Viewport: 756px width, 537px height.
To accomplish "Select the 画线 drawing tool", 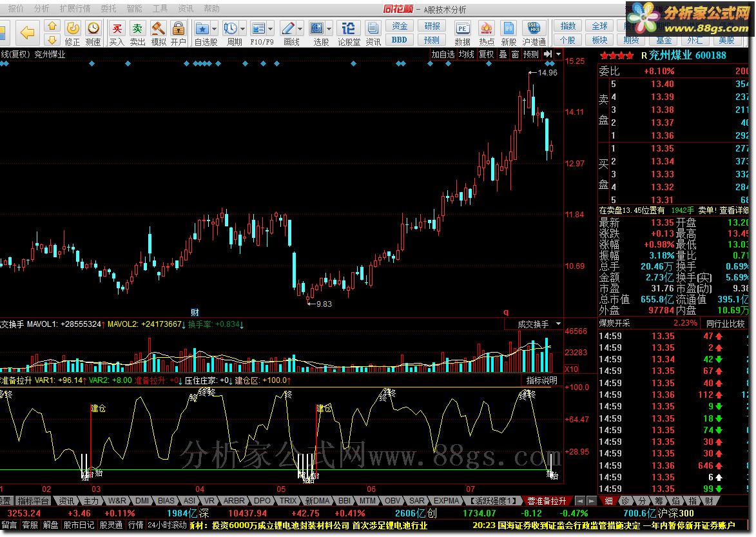I will [x=289, y=33].
